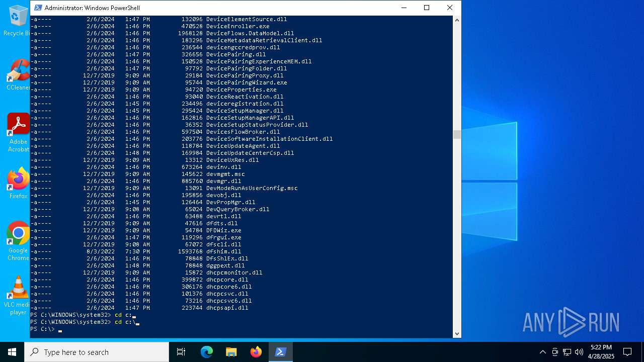The width and height of the screenshot is (644, 362).
Task: Open the volume control tray icon
Action: pyautogui.click(x=579, y=352)
